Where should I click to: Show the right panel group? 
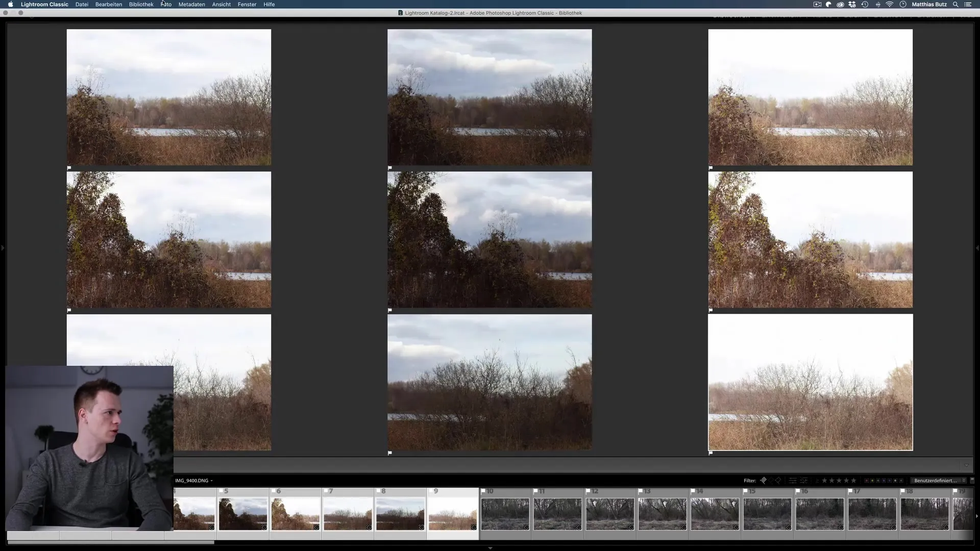977,248
